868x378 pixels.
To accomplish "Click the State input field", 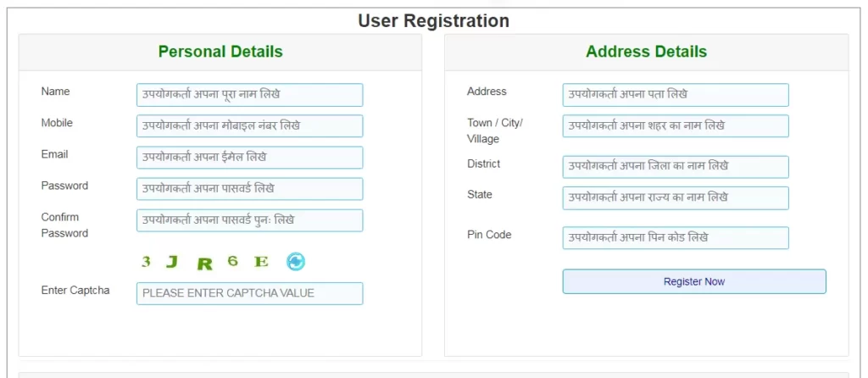I will (676, 198).
